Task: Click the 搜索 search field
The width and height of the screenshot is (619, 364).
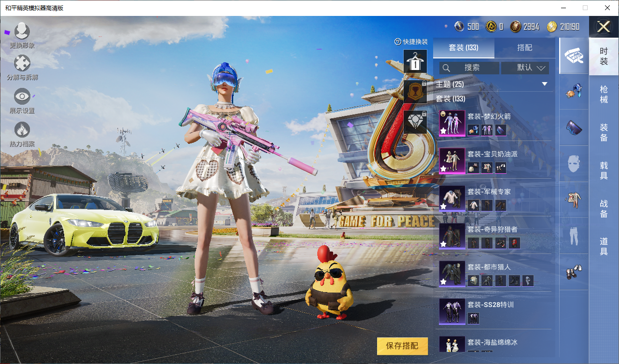Action: (469, 68)
